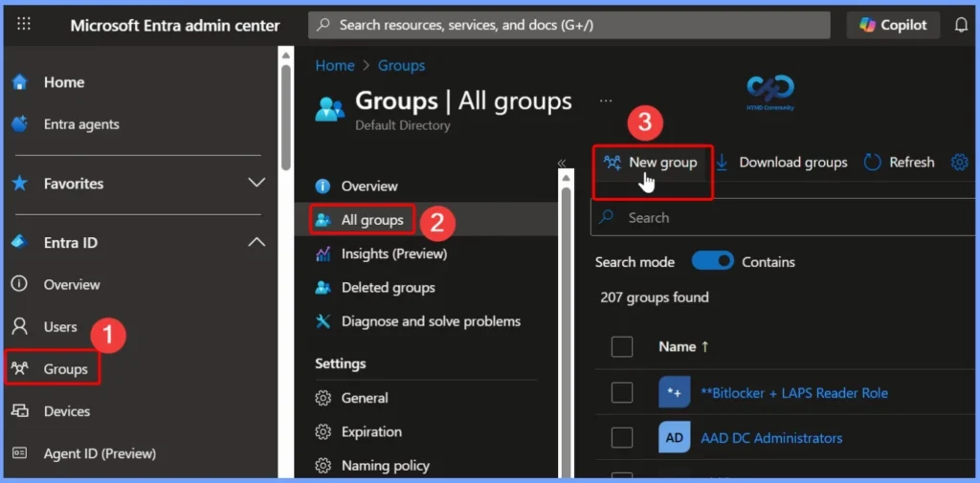The width and height of the screenshot is (980, 483).
Task: Click the Default Directory subtitle
Action: click(x=403, y=125)
